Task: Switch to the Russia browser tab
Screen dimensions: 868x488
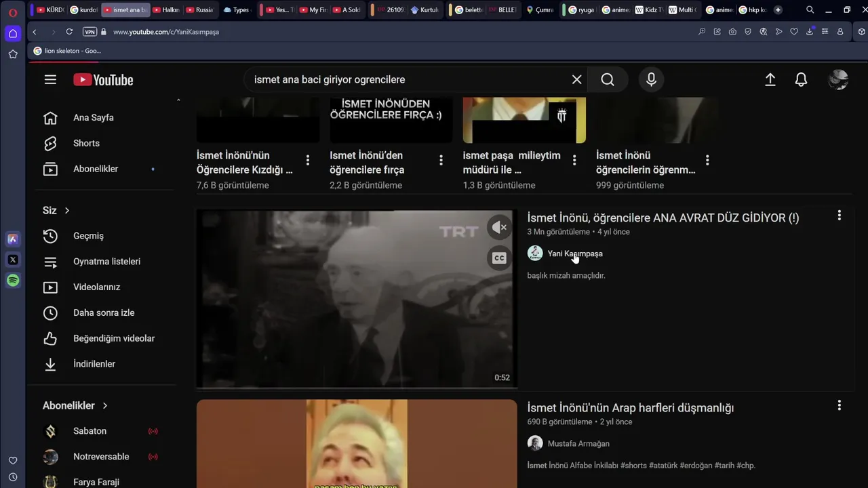Action: pos(199,10)
